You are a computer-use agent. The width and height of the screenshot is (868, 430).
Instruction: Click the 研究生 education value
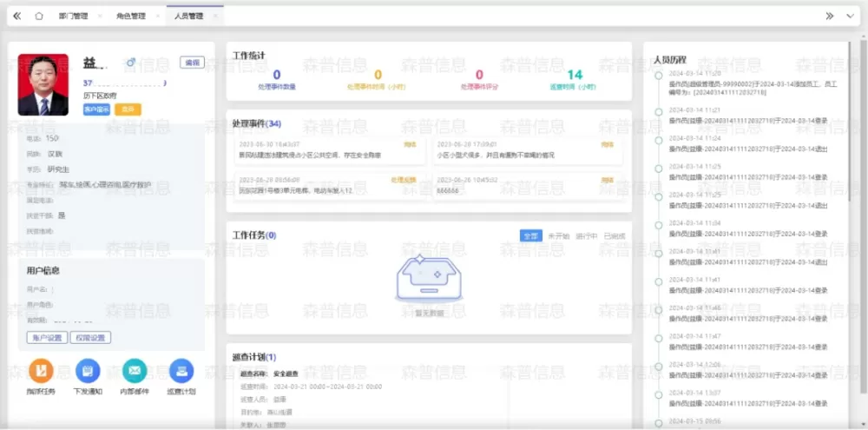(x=58, y=169)
